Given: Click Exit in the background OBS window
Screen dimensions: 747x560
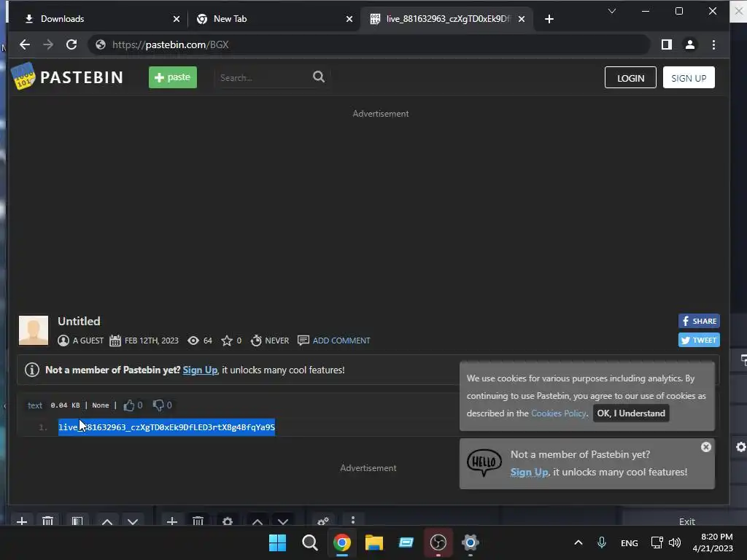Looking at the screenshot, I should [687, 521].
